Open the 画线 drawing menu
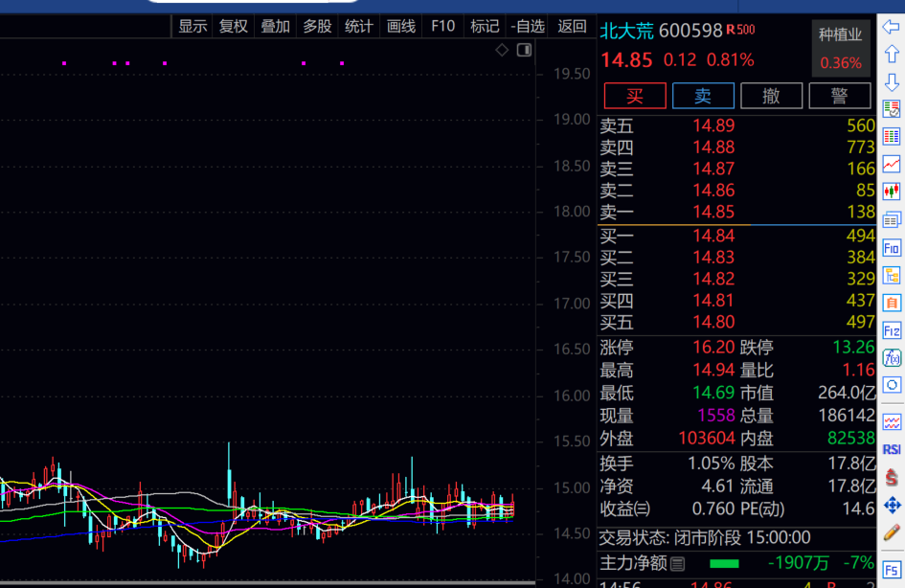Image resolution: width=905 pixels, height=588 pixels. point(400,27)
